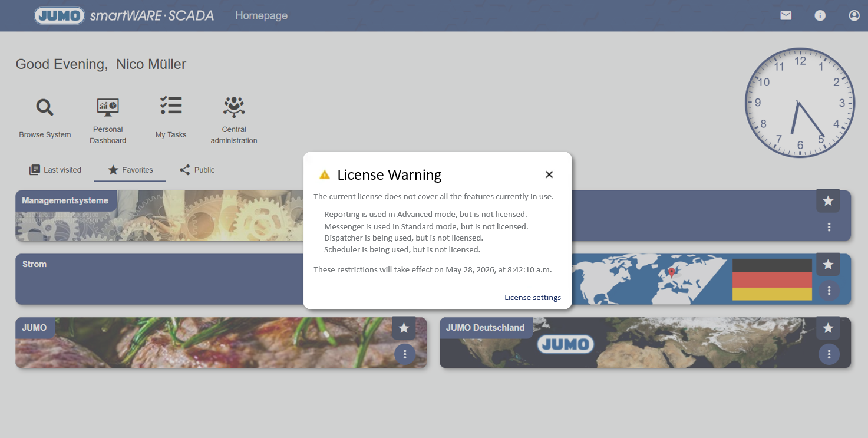Image resolution: width=868 pixels, height=438 pixels.
Task: Click the Reporting not licensed message
Action: tap(425, 214)
